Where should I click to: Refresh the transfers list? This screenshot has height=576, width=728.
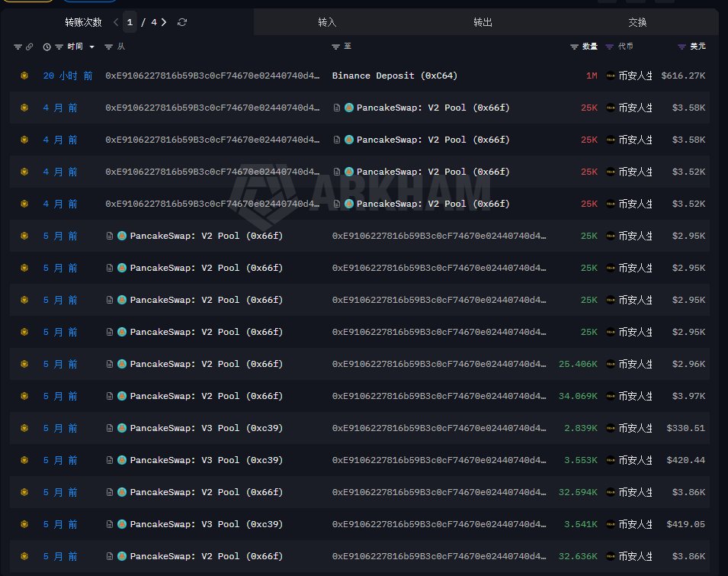(x=182, y=22)
